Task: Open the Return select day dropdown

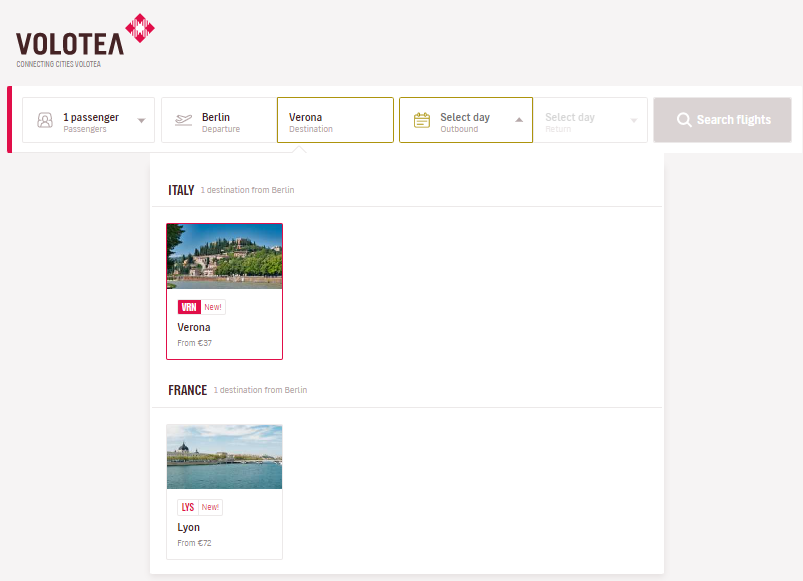Action: (x=590, y=120)
